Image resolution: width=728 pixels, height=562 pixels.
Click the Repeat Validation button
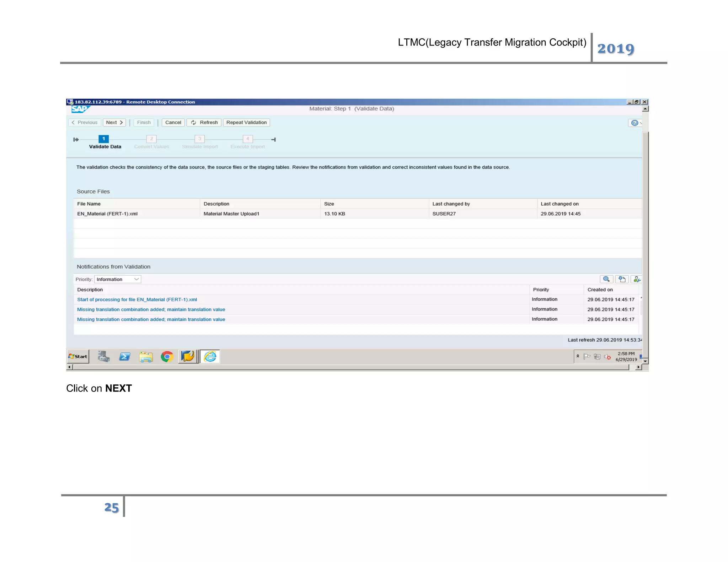[246, 123]
